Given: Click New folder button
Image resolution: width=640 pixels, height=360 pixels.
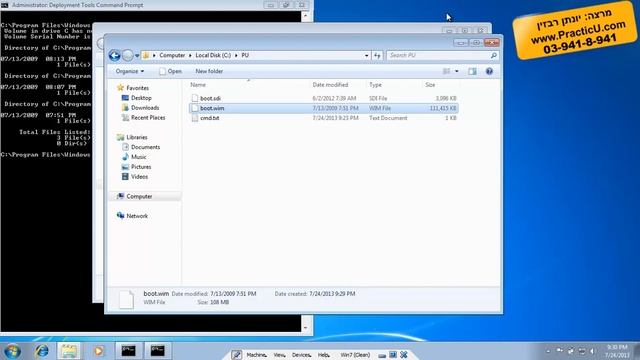Looking at the screenshot, I should (209, 71).
